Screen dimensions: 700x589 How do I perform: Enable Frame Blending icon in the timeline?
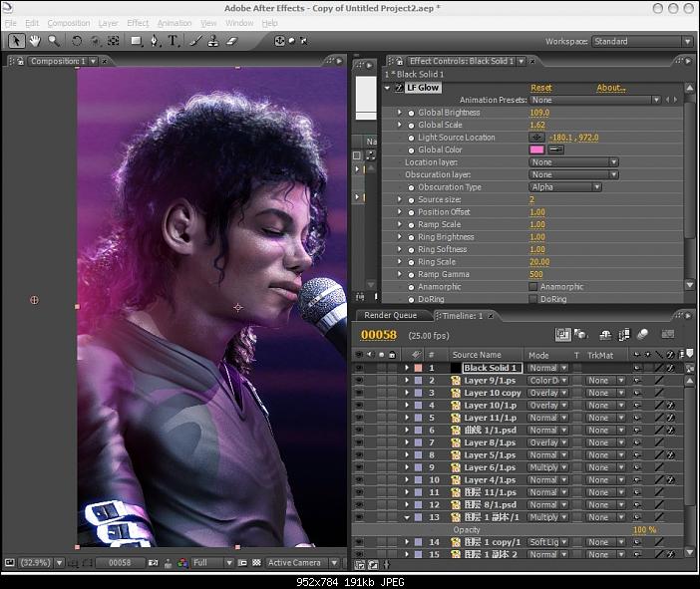tap(623, 334)
